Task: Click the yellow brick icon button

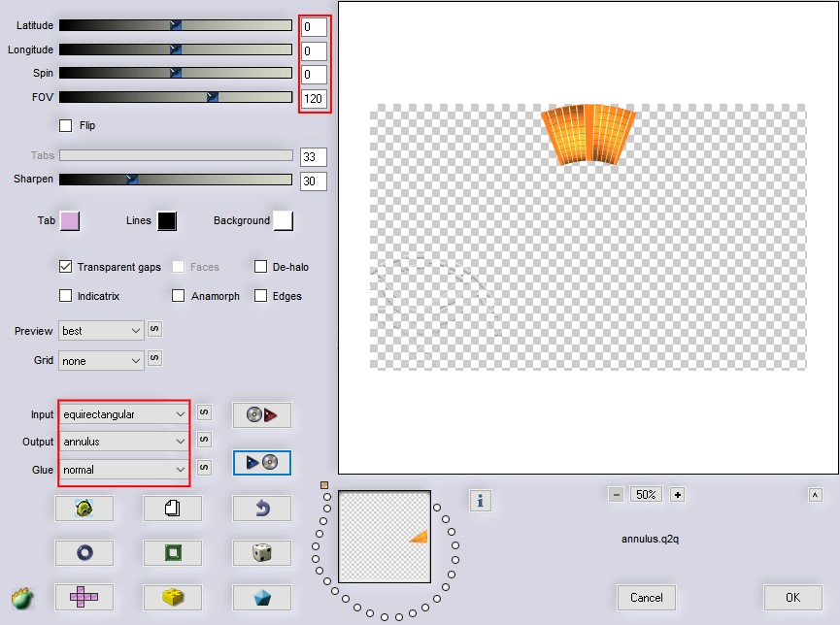Action: [x=173, y=597]
